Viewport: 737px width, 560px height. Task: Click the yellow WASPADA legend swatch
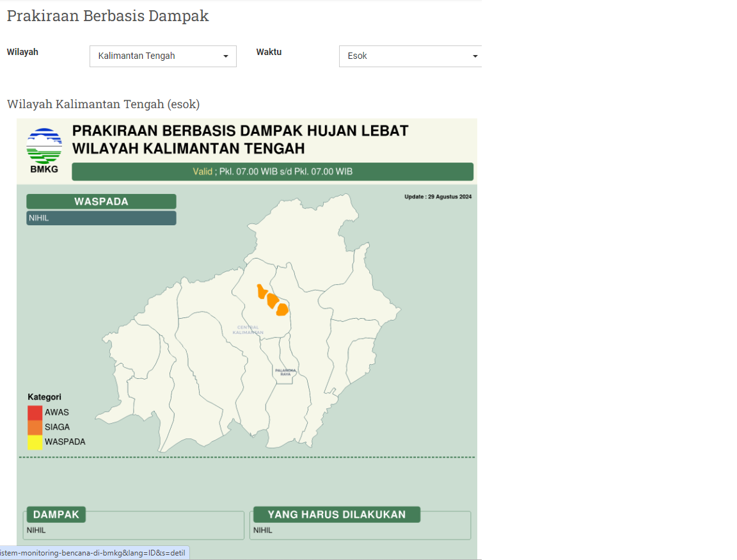click(35, 442)
